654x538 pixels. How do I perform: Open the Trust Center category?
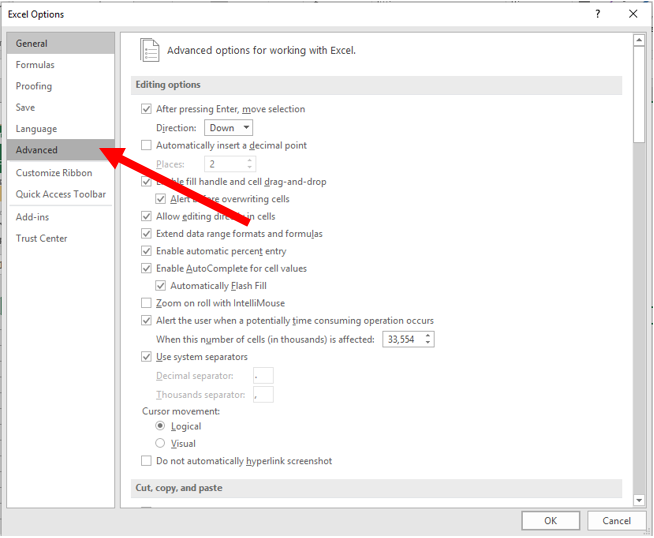click(60, 238)
